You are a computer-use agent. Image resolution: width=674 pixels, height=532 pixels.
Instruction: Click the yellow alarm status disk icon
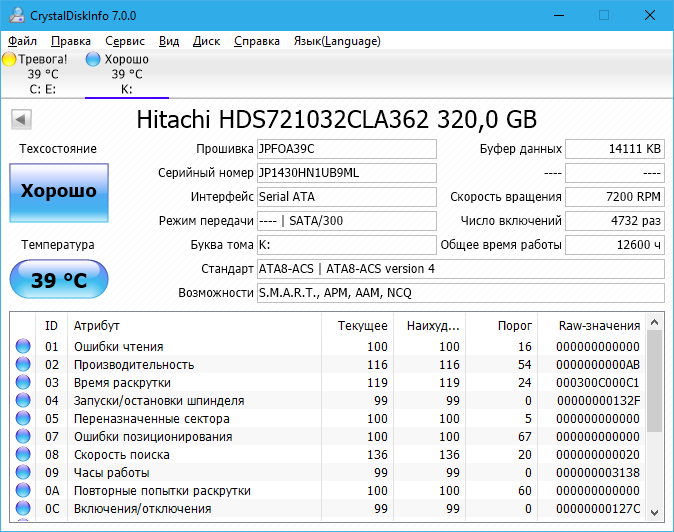(9, 60)
